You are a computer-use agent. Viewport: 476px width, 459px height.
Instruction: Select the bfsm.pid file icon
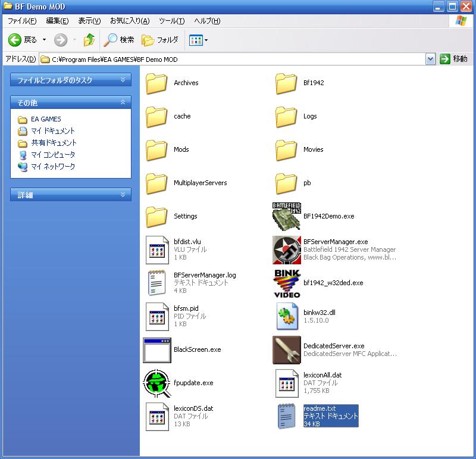click(157, 317)
